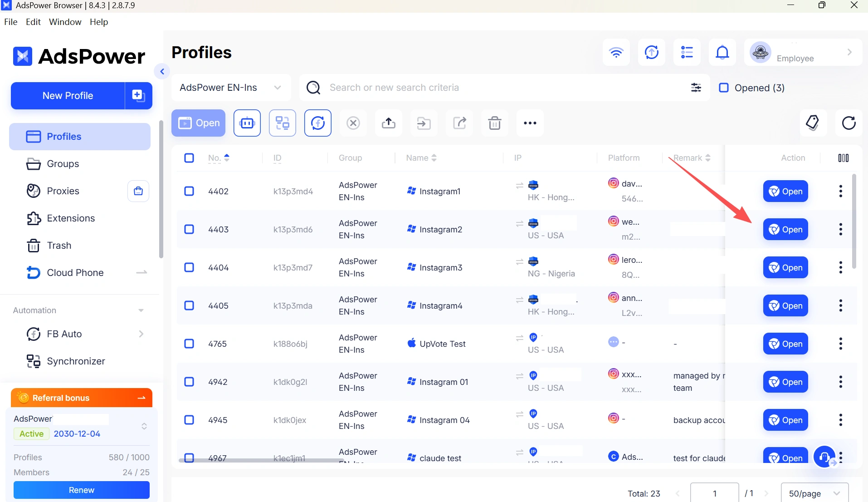This screenshot has width=868, height=502.
Task: Click the refresh fingerprint toolbar icon
Action: click(318, 123)
